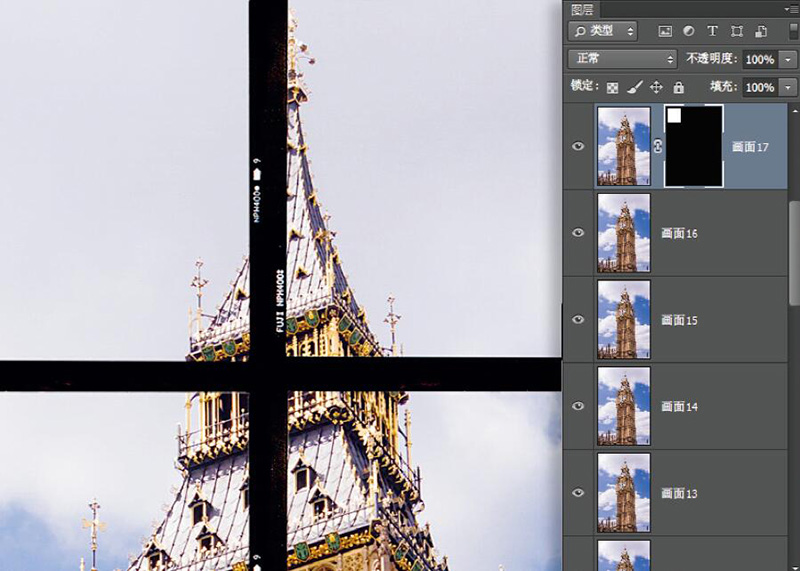
Task: Switch to the 图层 panel tab
Action: pyautogui.click(x=582, y=10)
